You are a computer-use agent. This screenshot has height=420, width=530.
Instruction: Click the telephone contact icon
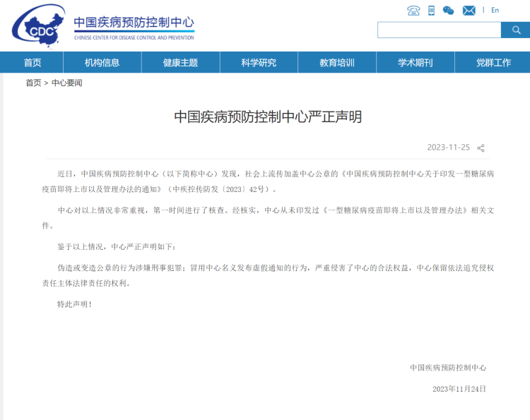click(x=413, y=11)
